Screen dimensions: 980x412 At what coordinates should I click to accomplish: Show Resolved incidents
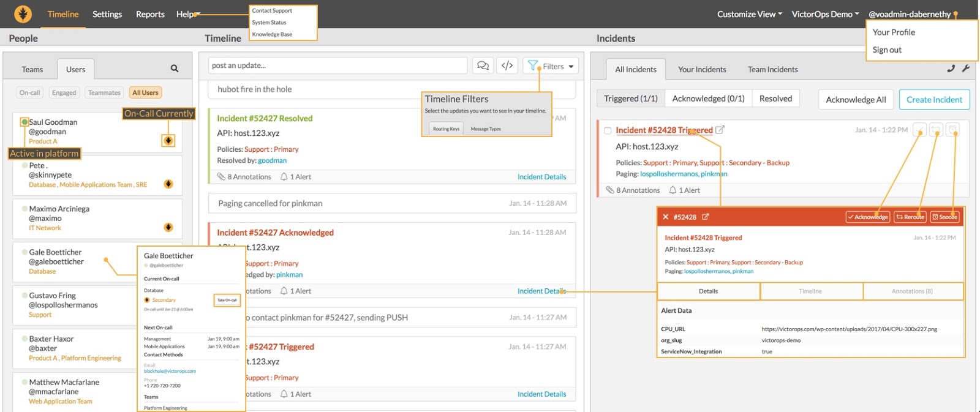tap(776, 99)
